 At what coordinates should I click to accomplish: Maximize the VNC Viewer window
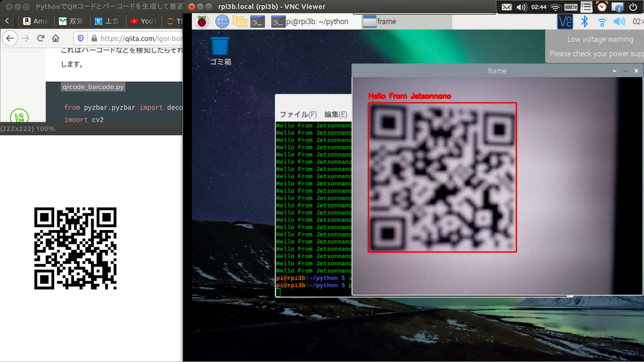[210, 6]
